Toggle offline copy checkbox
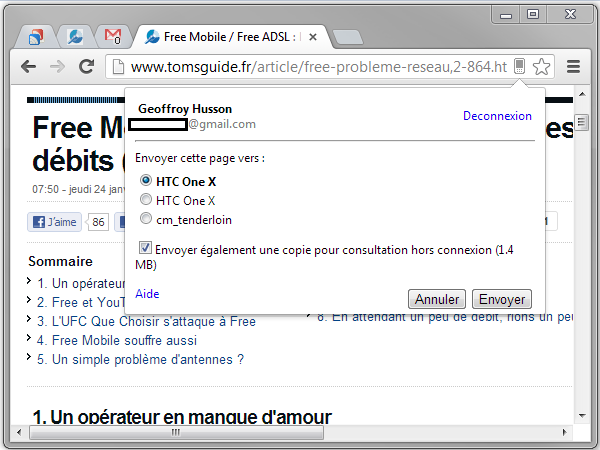Image resolution: width=600 pixels, height=450 pixels. coord(145,248)
